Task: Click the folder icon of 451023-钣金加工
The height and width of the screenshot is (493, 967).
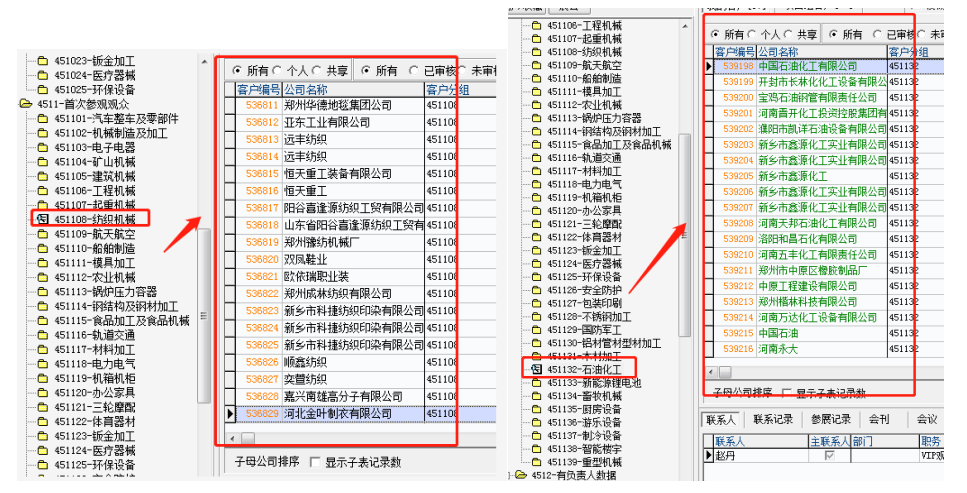Action: point(43,62)
